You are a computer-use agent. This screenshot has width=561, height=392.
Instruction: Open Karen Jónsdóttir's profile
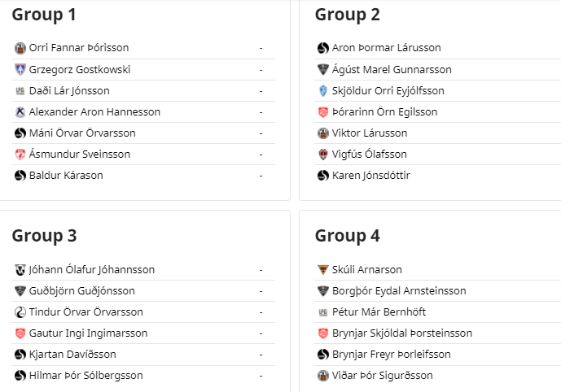(371, 176)
